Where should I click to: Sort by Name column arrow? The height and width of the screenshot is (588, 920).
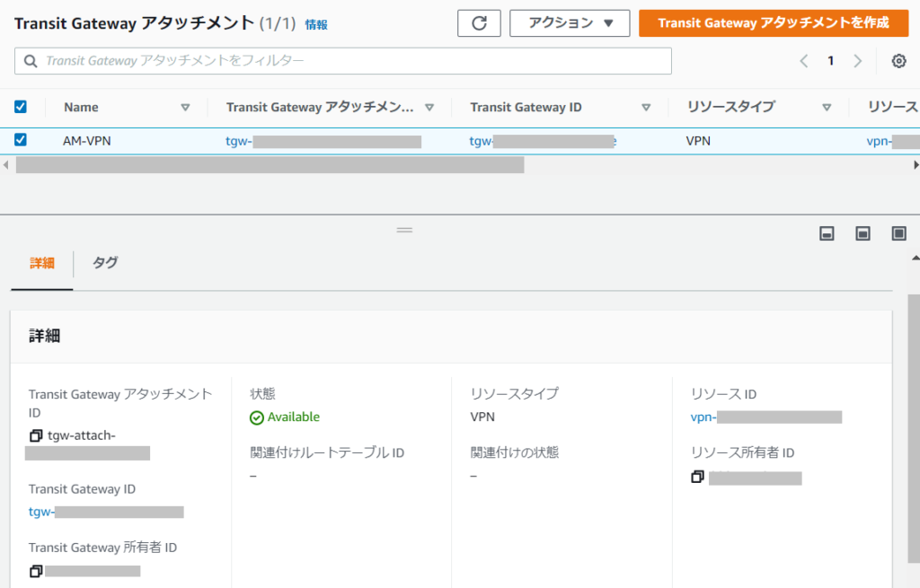[x=185, y=108]
